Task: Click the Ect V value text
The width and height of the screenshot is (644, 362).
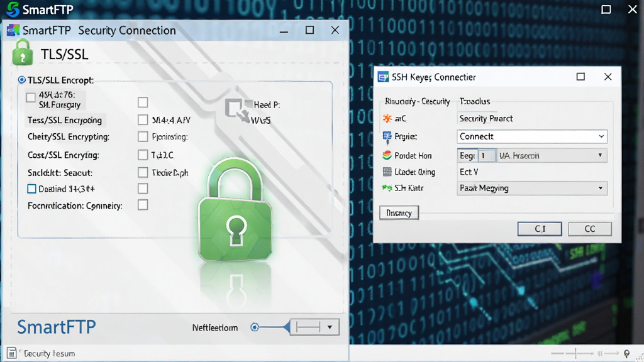Action: click(x=469, y=172)
